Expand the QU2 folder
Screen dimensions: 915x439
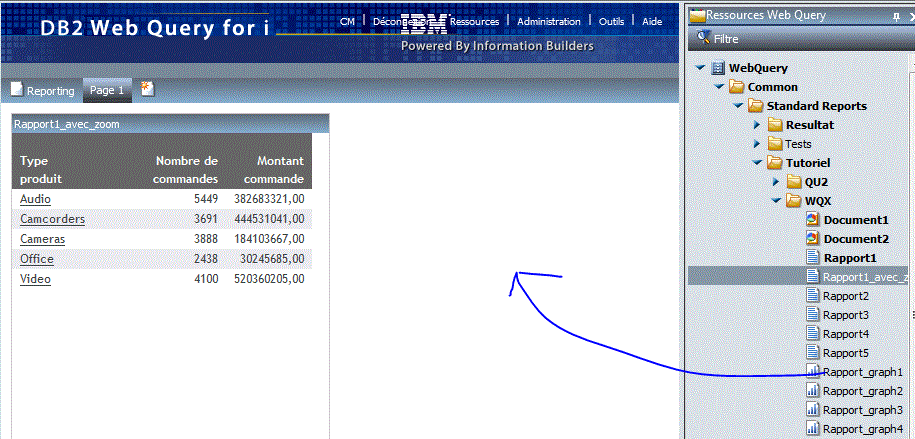point(776,182)
